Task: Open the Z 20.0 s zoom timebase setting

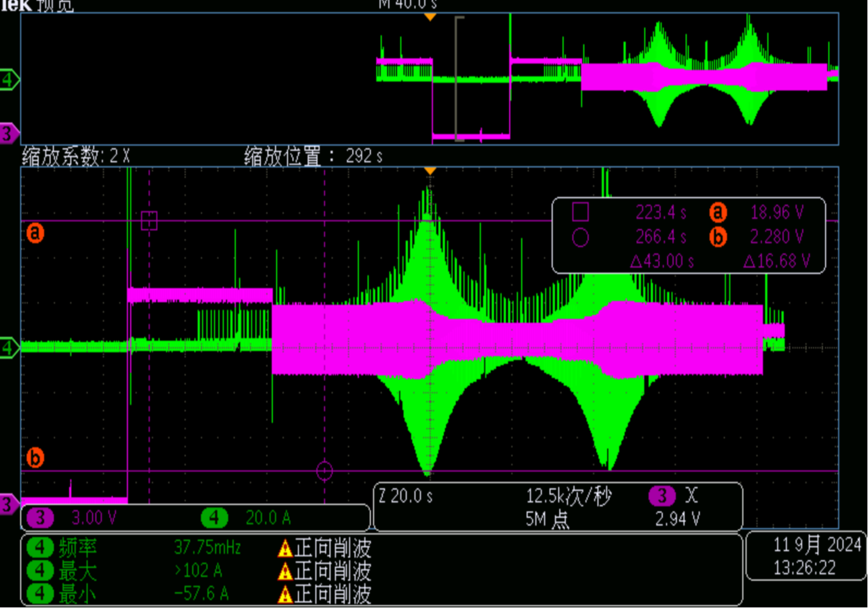Action: (406, 497)
